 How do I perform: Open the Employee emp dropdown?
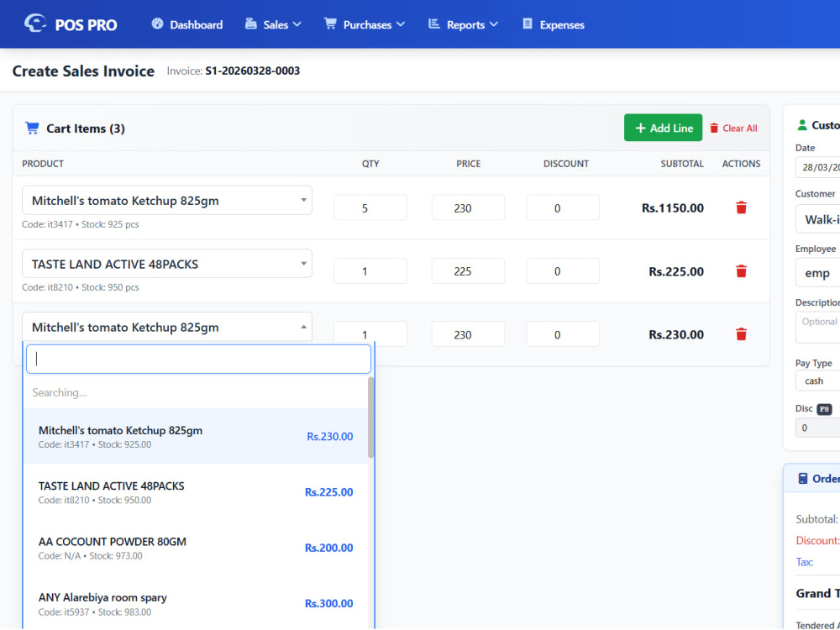point(818,273)
